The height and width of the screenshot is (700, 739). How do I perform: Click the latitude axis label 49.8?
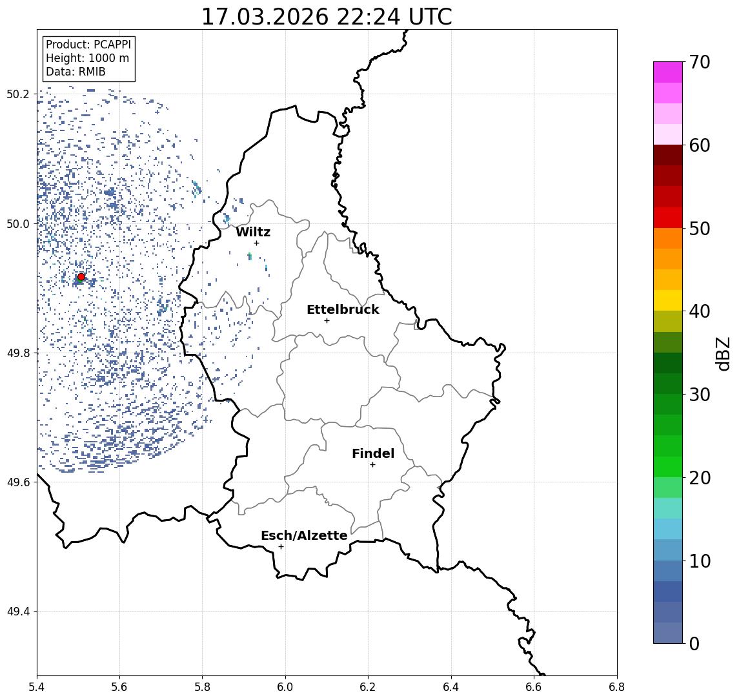(17, 353)
